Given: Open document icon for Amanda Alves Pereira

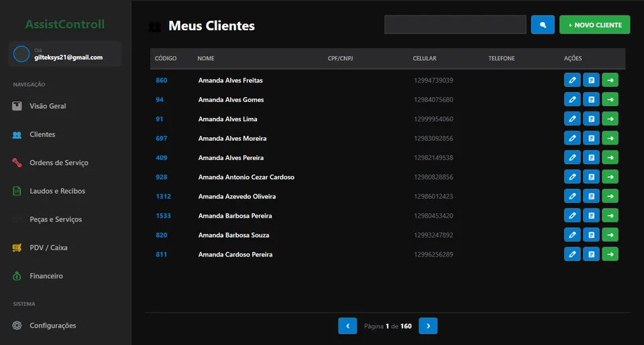Looking at the screenshot, I should [592, 157].
